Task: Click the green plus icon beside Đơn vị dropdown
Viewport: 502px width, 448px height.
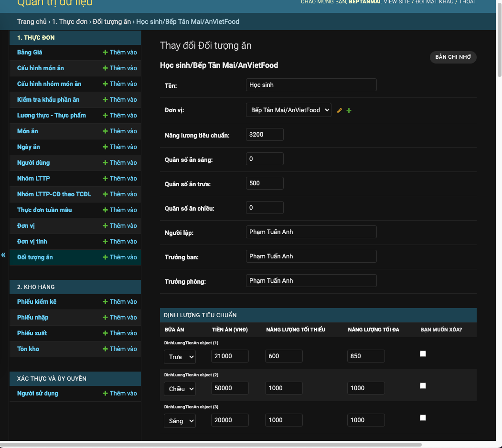Action: 349,110
